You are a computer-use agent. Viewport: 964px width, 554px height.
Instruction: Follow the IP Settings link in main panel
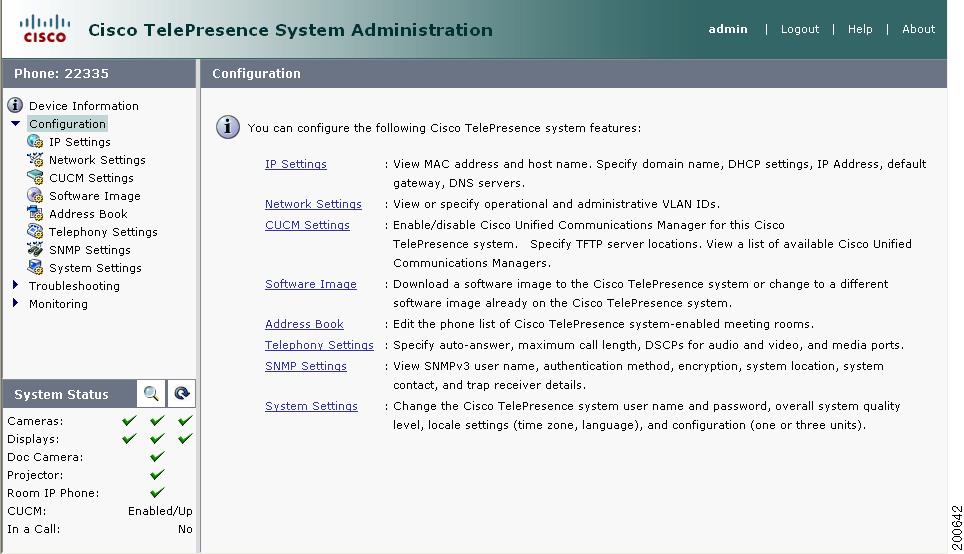coord(296,164)
